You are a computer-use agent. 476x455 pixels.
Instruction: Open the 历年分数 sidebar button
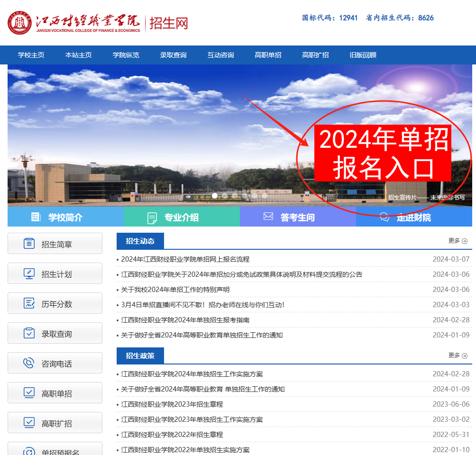(55, 303)
